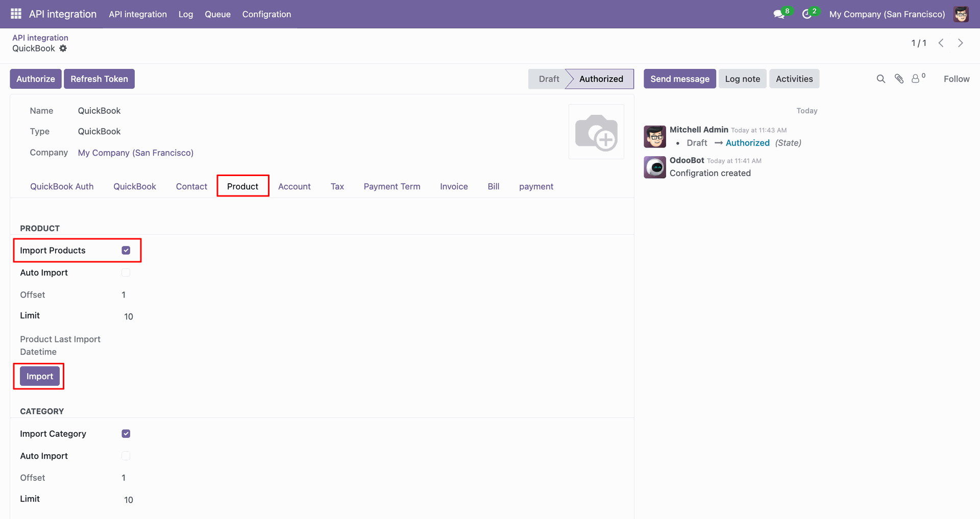This screenshot has height=519, width=980.
Task: Open Mitchell Admin user avatar menu
Action: tap(961, 14)
